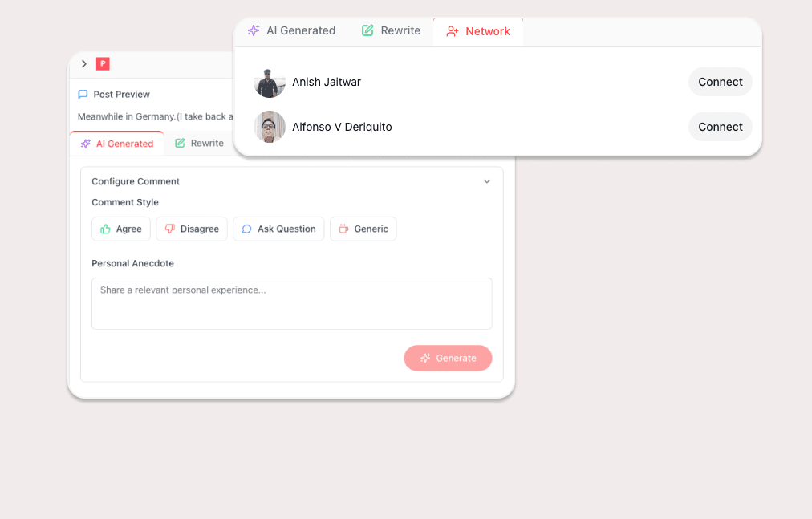Image resolution: width=812 pixels, height=519 pixels.
Task: Switch to the Network tab
Action: (x=478, y=31)
